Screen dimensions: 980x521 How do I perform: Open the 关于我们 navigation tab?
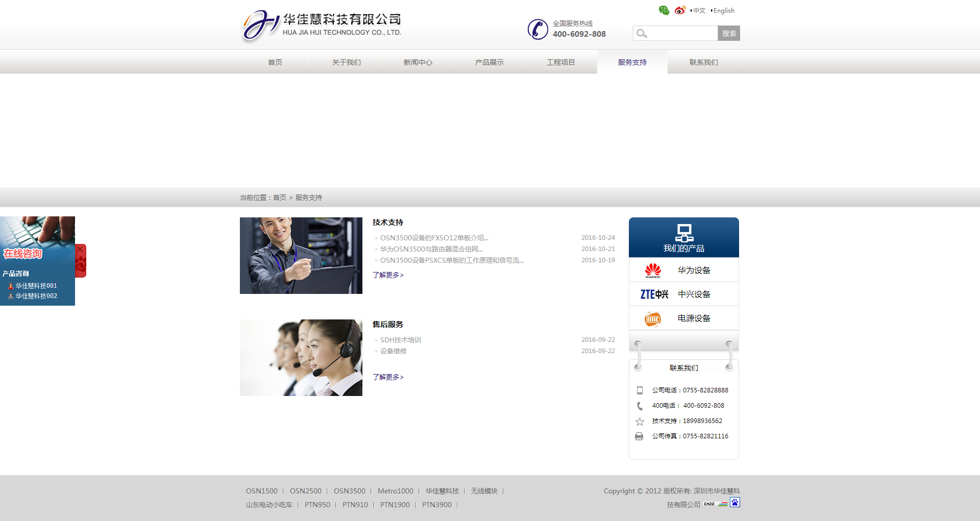[x=347, y=62]
